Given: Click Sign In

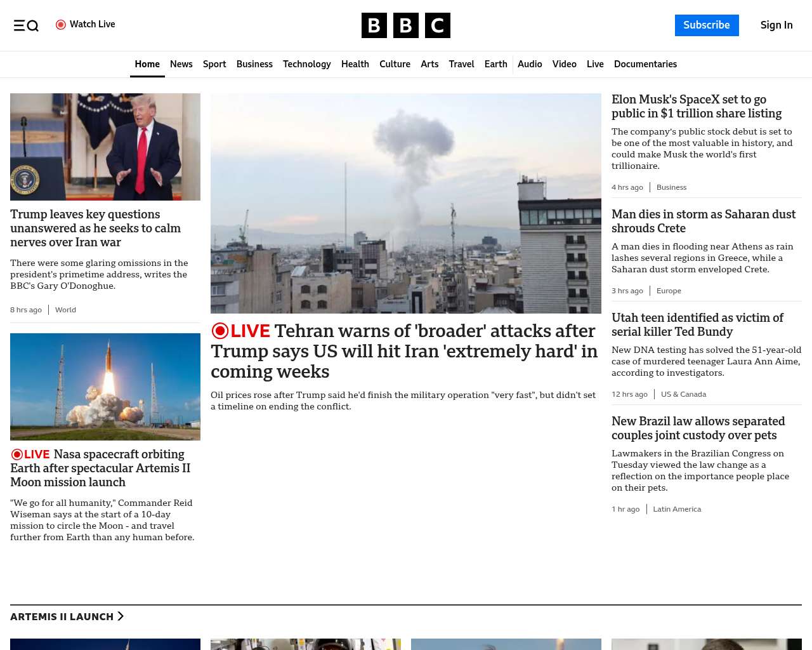Looking at the screenshot, I should 776,25.
